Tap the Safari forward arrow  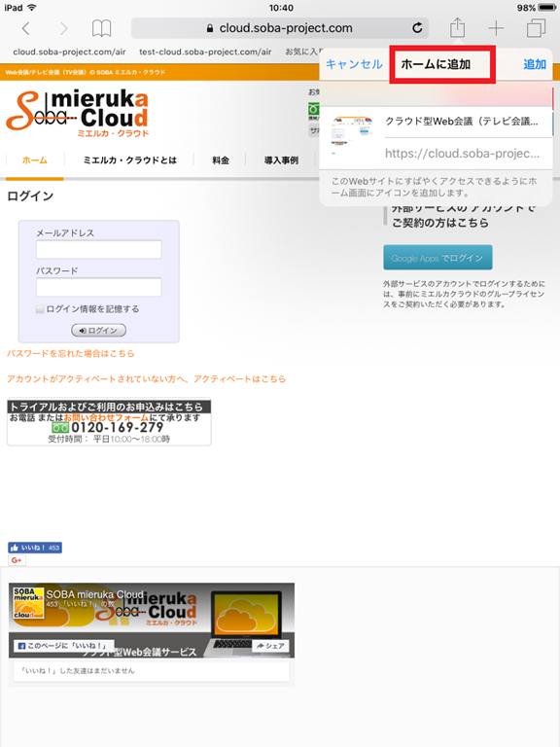(x=63, y=28)
